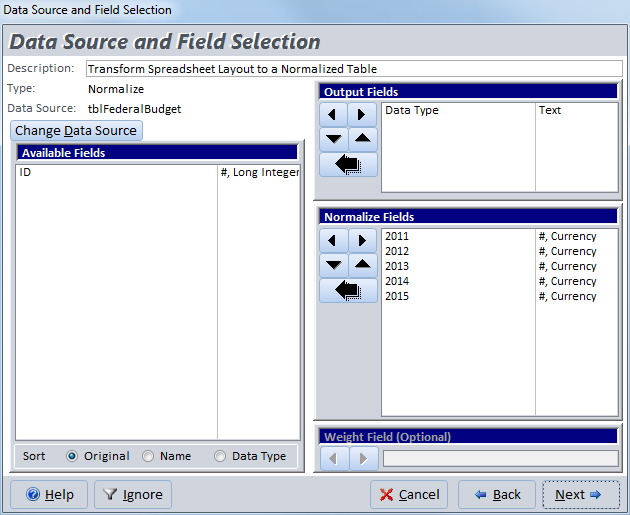The height and width of the screenshot is (515, 630).
Task: Remove all Output Fields with multi-arrow button
Action: point(348,165)
